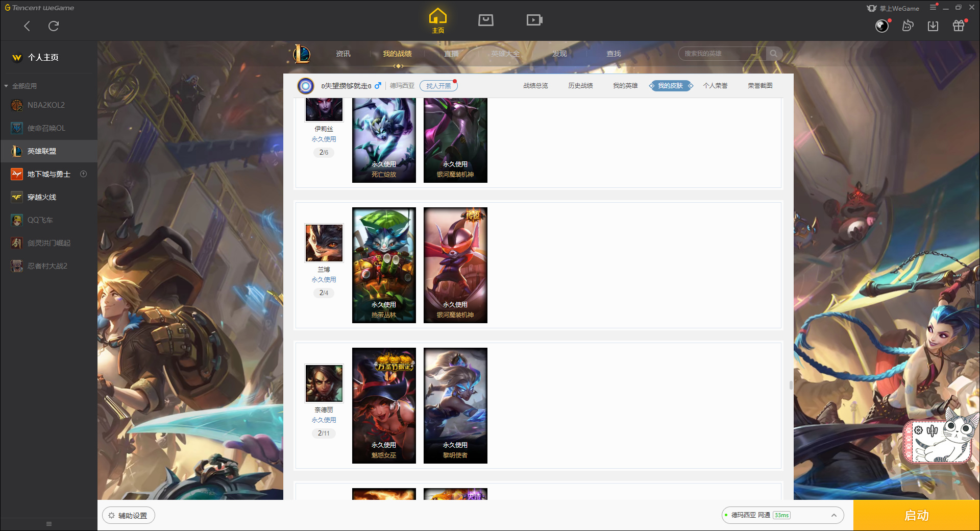Open the download manager icon

point(933,26)
